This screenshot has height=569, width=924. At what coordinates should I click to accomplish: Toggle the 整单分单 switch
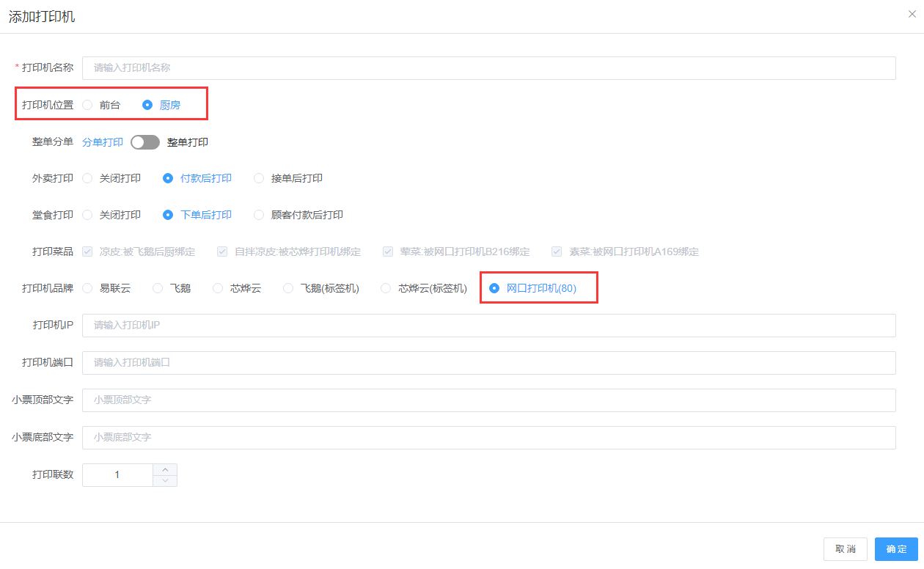tap(145, 142)
